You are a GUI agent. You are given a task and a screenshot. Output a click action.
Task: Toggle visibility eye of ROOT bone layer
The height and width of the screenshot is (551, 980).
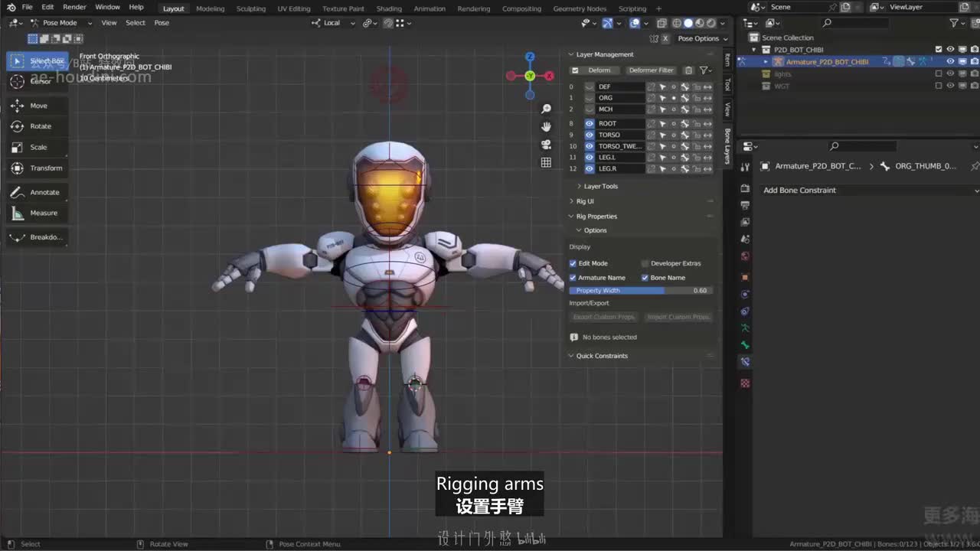pyautogui.click(x=590, y=123)
